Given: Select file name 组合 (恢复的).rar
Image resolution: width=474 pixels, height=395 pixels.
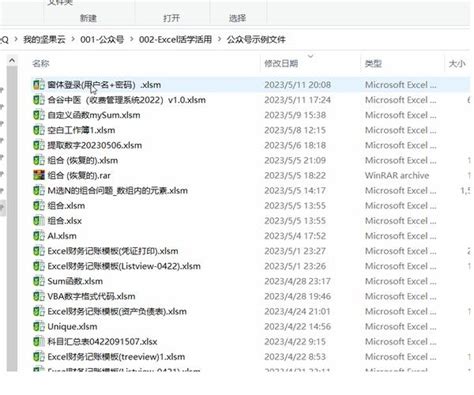Looking at the screenshot, I should 79,175.
